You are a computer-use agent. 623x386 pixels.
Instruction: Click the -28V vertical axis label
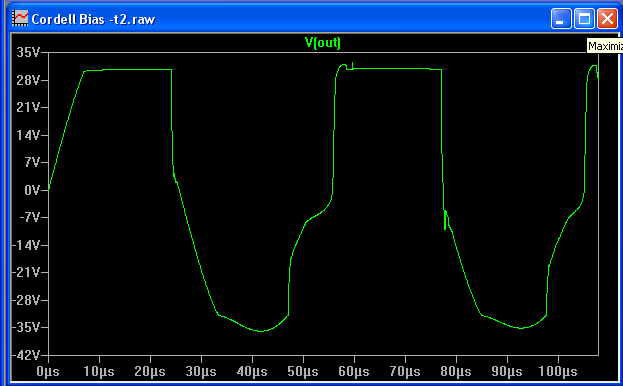tap(26, 300)
